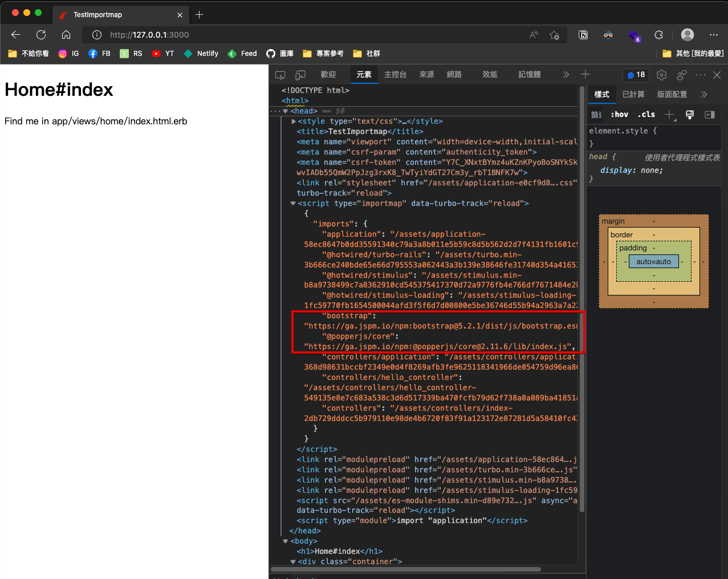Open the 已計算 computed tab
The height and width of the screenshot is (579, 728).
point(633,95)
